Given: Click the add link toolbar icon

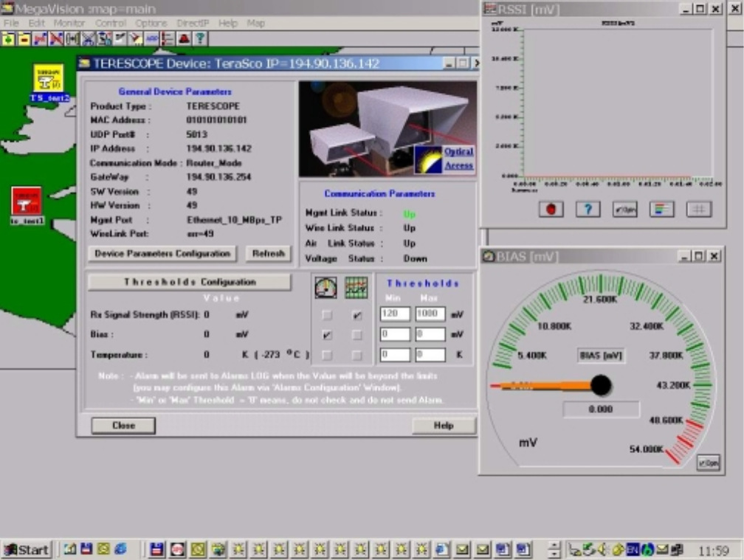Looking at the screenshot, I should [x=41, y=38].
